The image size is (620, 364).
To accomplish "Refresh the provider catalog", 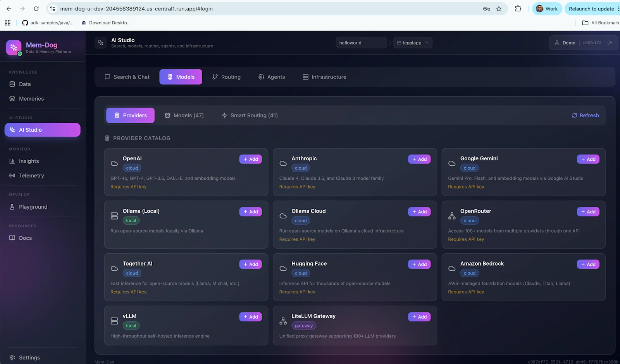I will [586, 115].
